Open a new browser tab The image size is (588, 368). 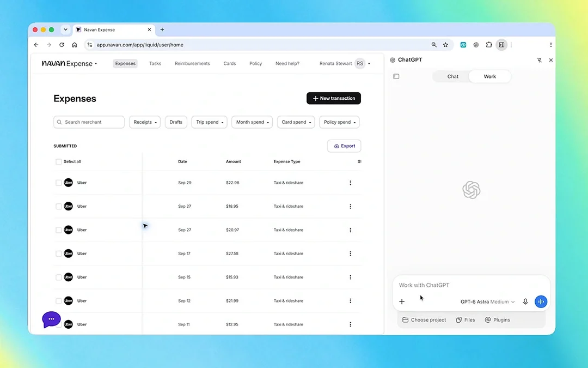162,29
